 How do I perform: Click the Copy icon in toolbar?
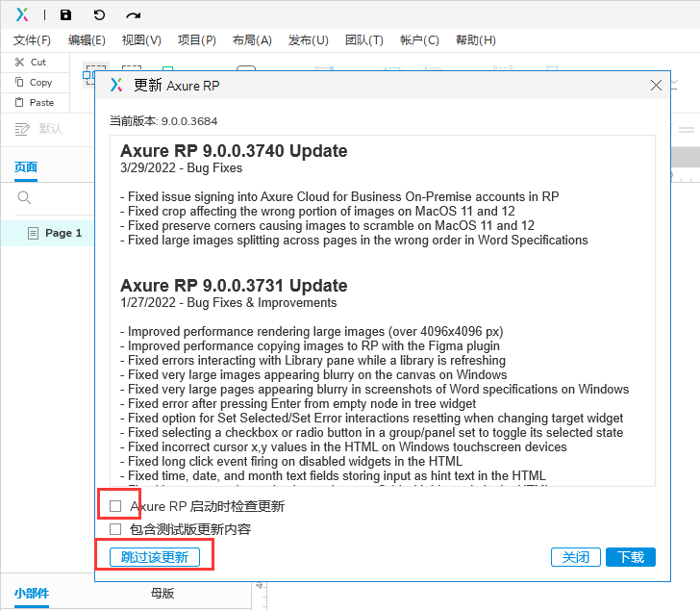pos(19,82)
